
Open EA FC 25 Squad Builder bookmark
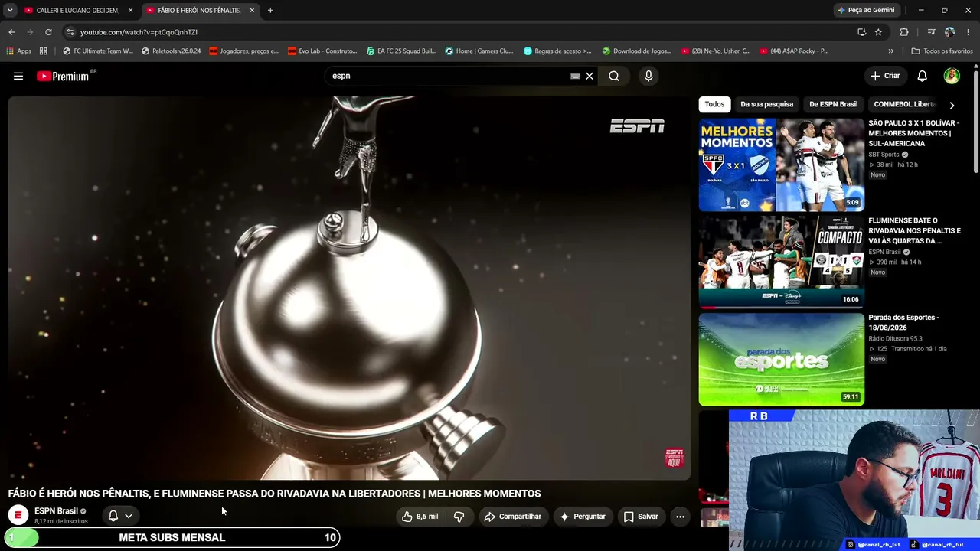point(400,51)
